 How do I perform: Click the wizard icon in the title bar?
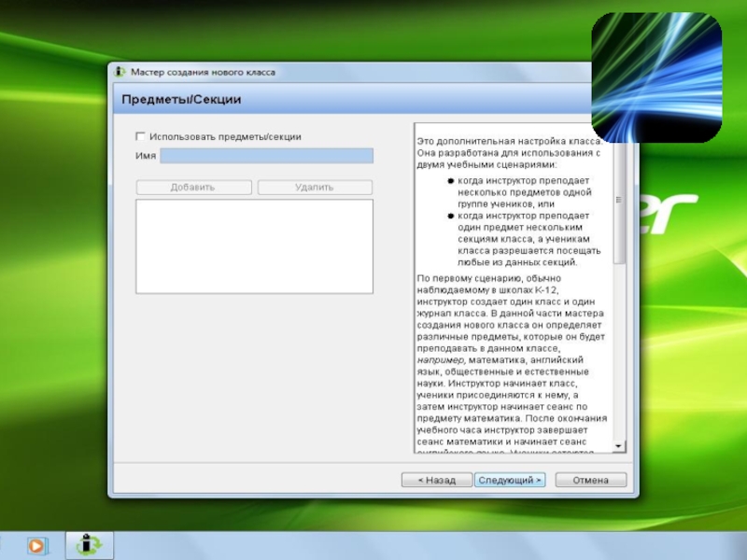pyautogui.click(x=120, y=73)
